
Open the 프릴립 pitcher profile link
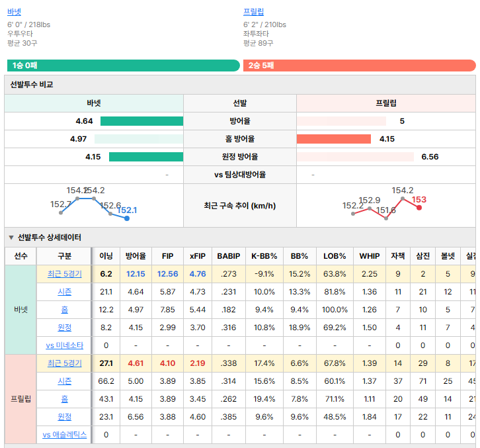(x=253, y=12)
